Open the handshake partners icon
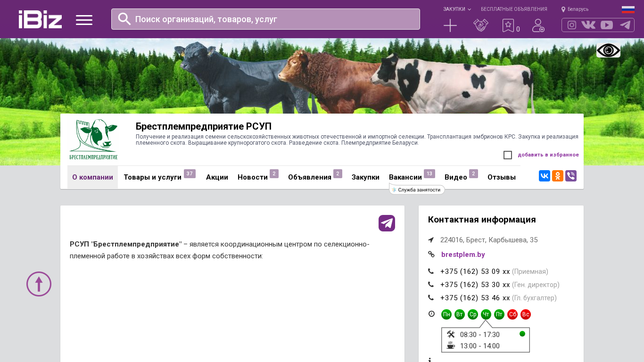The image size is (644, 362). click(x=481, y=25)
